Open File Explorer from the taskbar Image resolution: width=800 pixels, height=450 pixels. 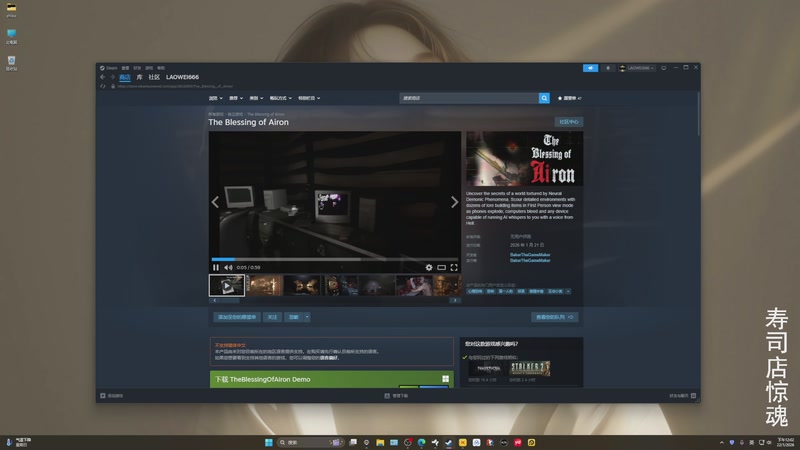tap(380, 442)
